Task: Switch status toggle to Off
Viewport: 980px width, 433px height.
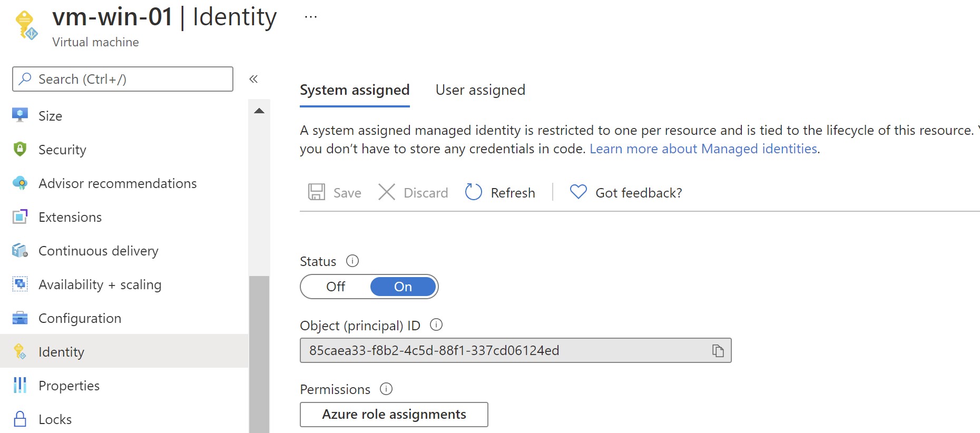Action: (336, 287)
